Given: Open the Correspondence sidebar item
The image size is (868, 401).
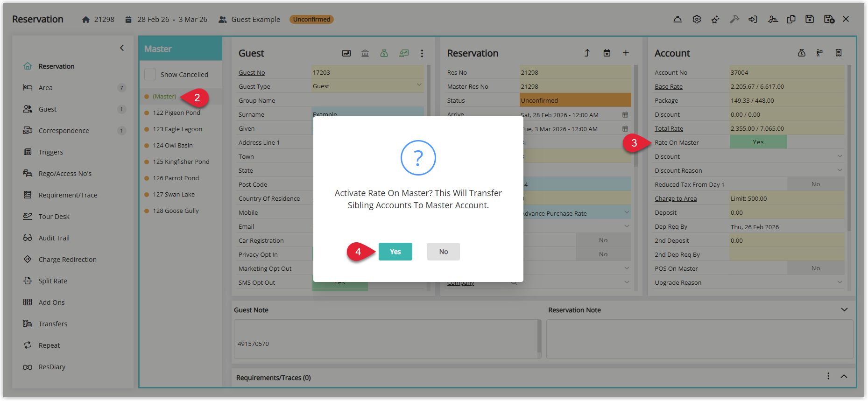Looking at the screenshot, I should (74, 131).
